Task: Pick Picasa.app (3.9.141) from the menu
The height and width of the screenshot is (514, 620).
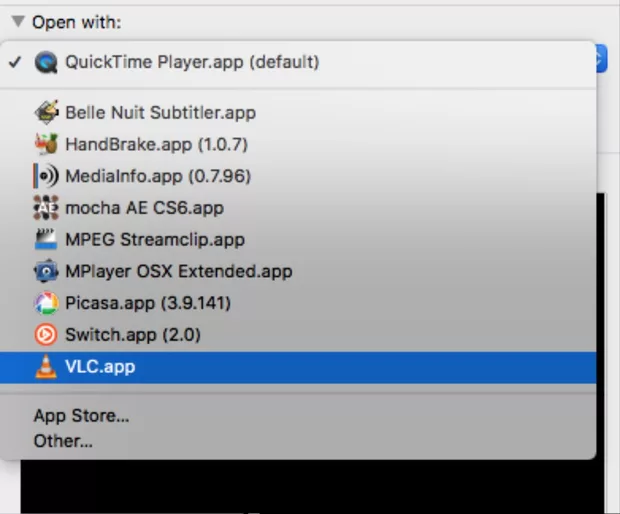Action: [x=150, y=303]
